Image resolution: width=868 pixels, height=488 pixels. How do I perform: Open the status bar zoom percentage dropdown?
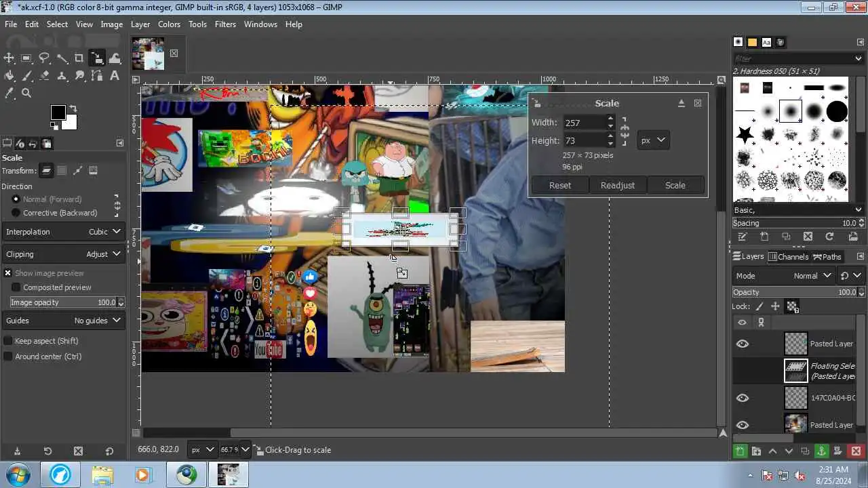[x=235, y=449]
